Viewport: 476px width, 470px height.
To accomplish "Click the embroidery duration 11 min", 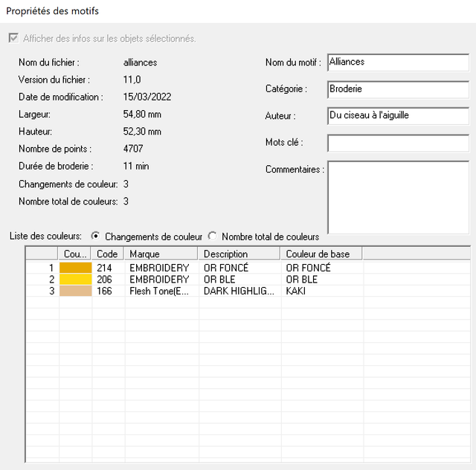I will [136, 166].
